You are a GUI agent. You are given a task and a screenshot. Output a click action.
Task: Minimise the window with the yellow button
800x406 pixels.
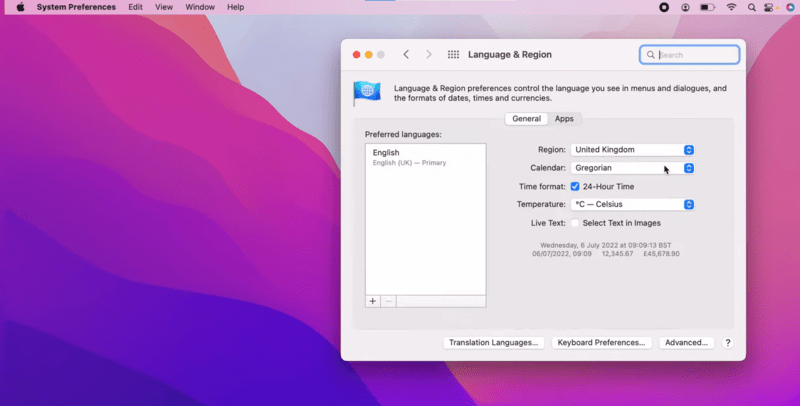368,55
